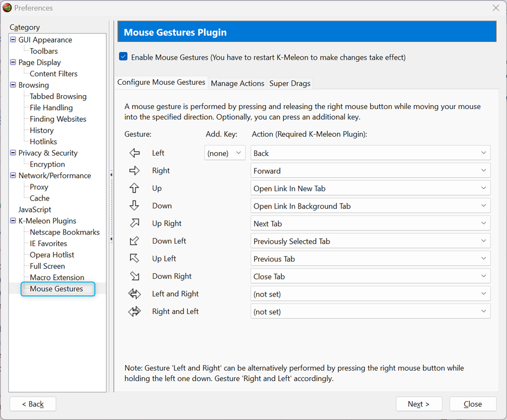Select Proxy in the category tree
This screenshot has width=507, height=420.
[x=39, y=187]
